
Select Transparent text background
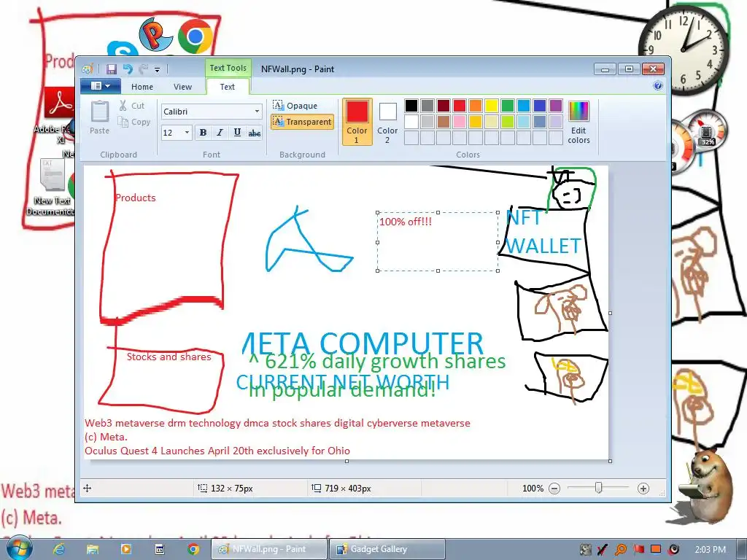(x=302, y=122)
